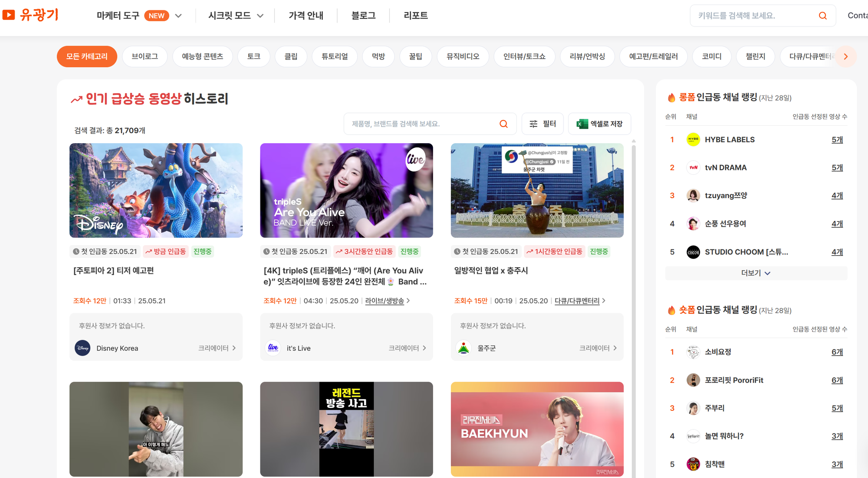
Task: Click 포로리핏 PororiFit channel avatar
Action: [x=693, y=380]
